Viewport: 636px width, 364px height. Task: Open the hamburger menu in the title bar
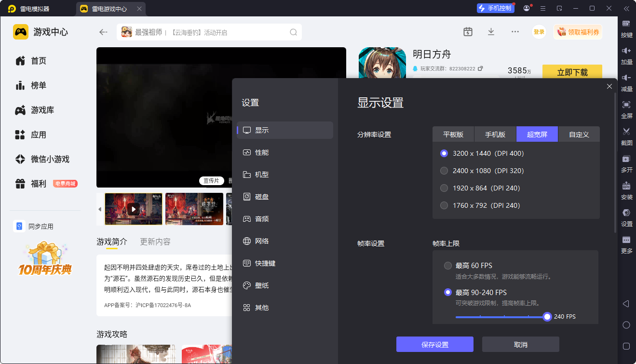[543, 8]
